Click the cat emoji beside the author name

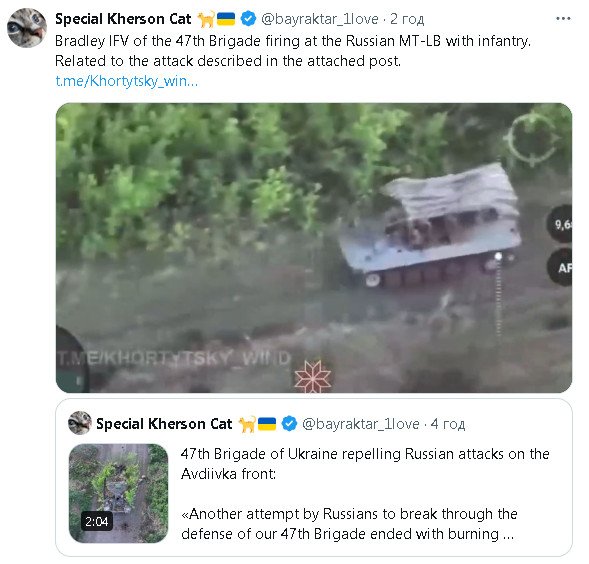coord(206,19)
